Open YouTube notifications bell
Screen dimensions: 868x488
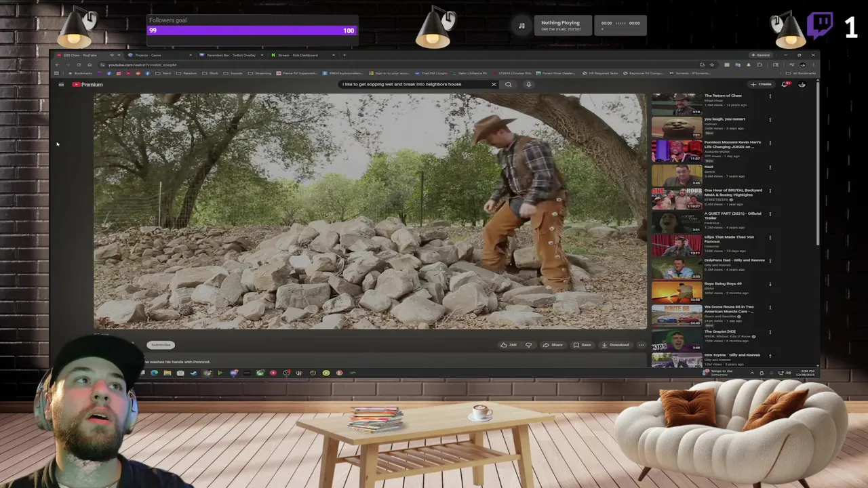[785, 85]
